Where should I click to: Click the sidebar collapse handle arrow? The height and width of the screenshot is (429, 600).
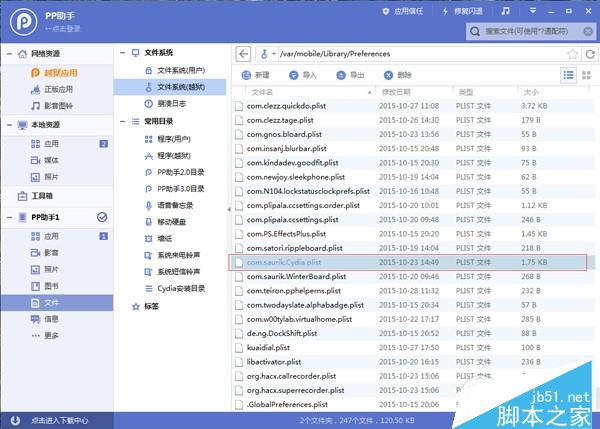[229, 209]
